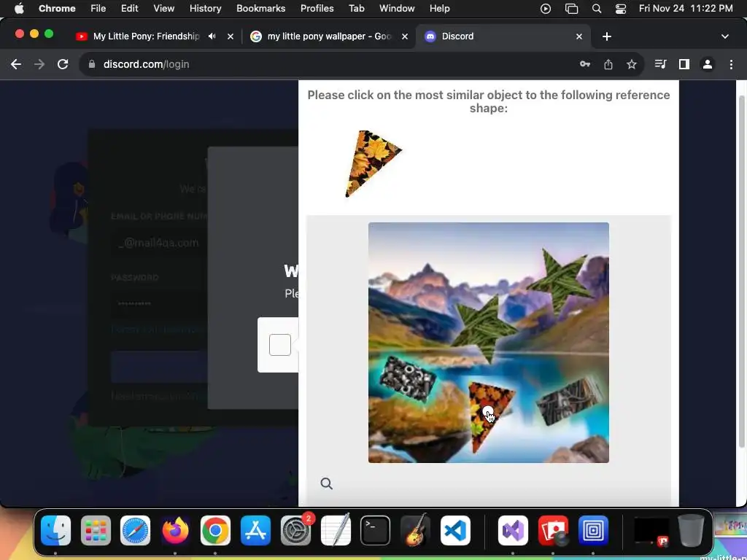This screenshot has width=747, height=560.
Task: Open the History menu
Action: pyautogui.click(x=205, y=9)
